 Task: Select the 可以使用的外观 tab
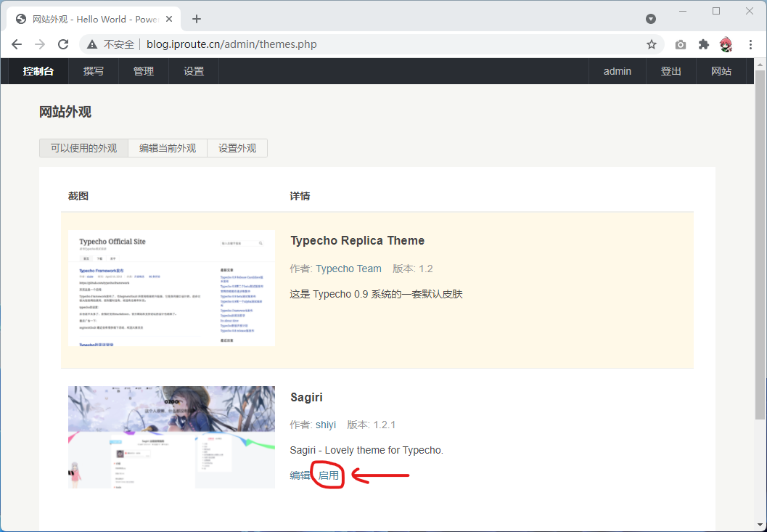[x=83, y=148]
